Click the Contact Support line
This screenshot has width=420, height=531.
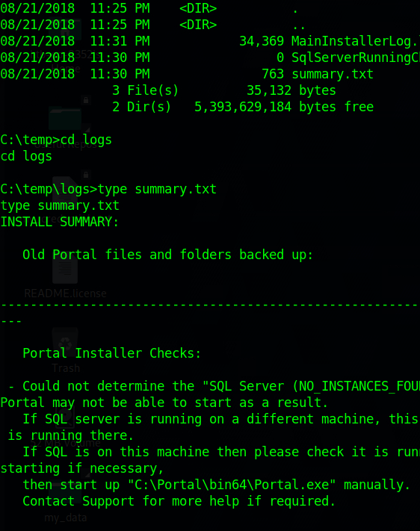pyautogui.click(x=179, y=501)
